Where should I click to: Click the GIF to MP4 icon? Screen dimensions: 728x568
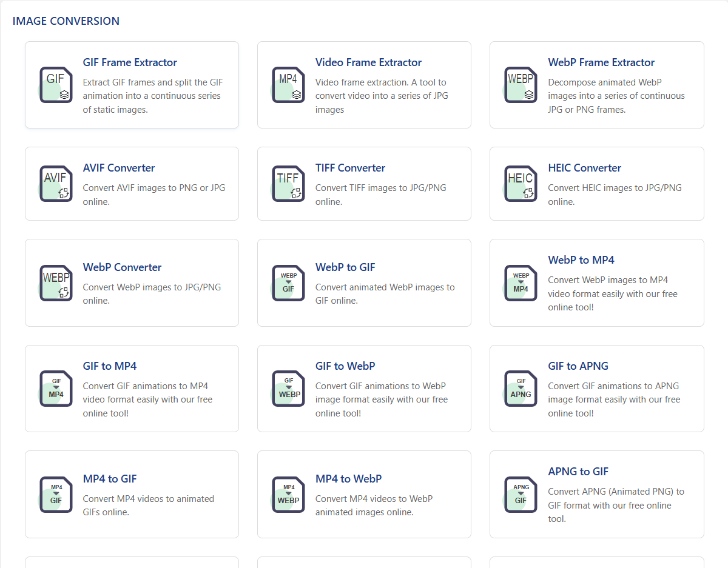56,389
